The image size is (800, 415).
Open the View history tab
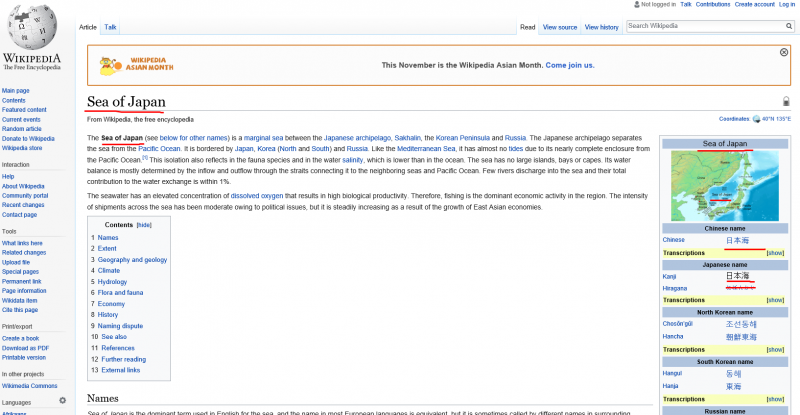tap(601, 27)
